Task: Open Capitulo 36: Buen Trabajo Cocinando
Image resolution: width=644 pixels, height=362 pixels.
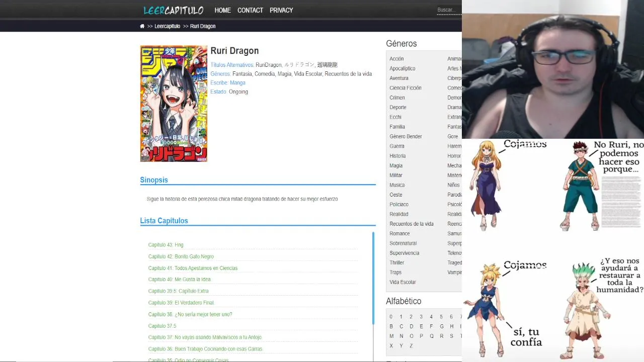Action: point(205,349)
